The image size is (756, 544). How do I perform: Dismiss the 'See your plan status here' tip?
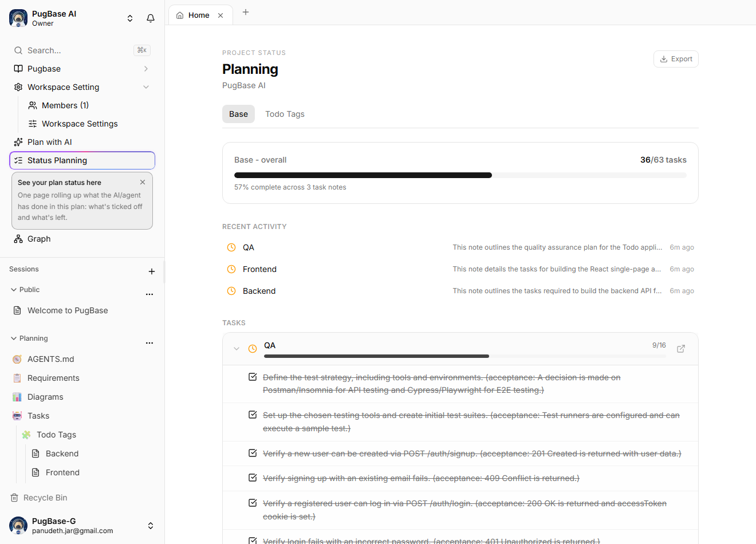click(143, 182)
